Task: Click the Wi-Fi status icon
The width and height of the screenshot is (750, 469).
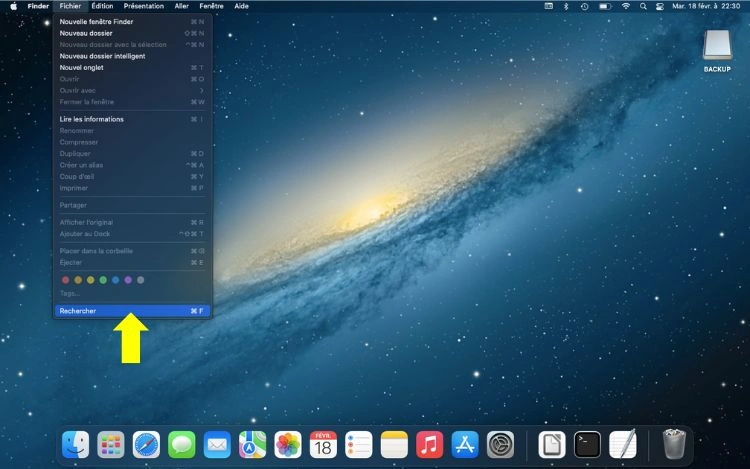Action: click(626, 6)
